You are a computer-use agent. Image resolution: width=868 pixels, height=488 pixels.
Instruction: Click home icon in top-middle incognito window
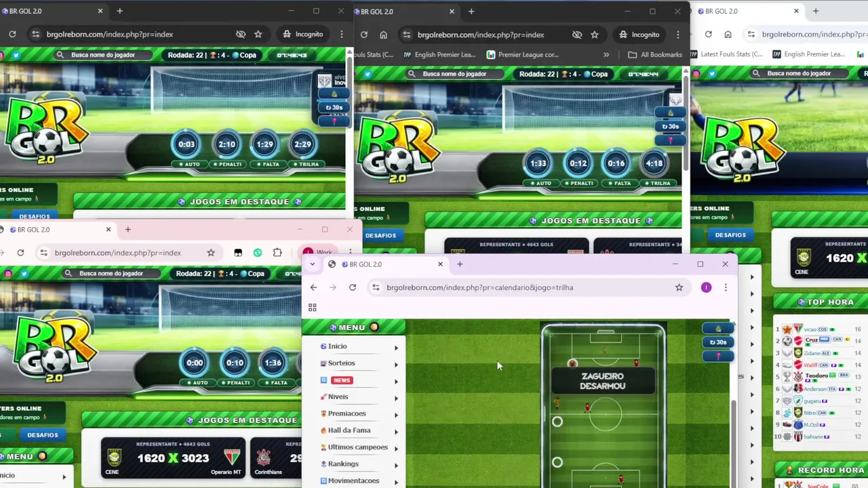click(383, 35)
